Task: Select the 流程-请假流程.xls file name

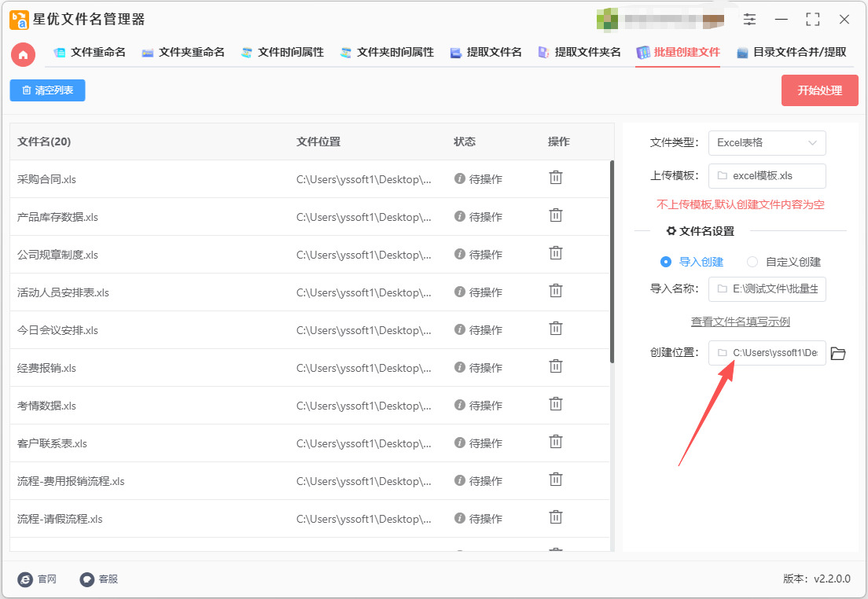Action: (60, 519)
